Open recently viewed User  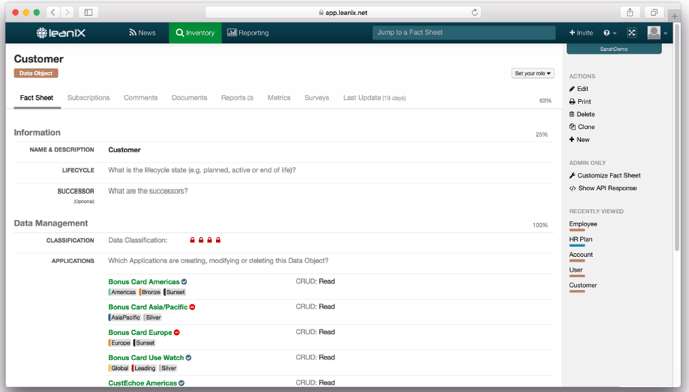(576, 270)
